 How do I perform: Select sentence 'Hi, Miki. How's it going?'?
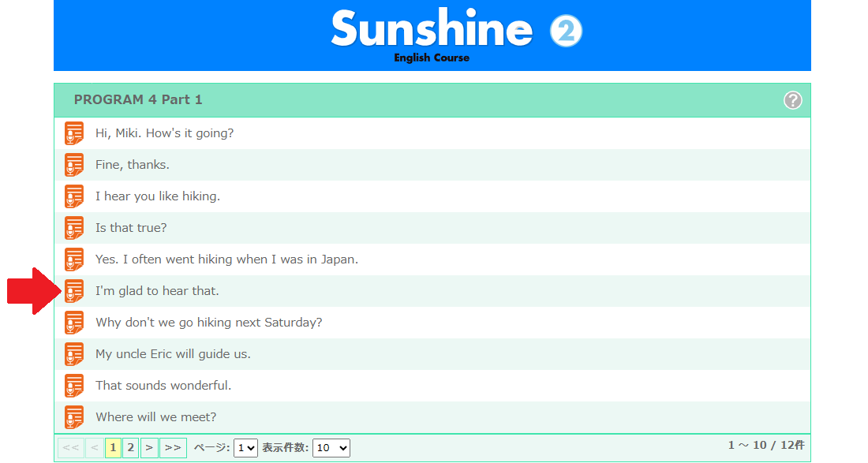pos(164,133)
